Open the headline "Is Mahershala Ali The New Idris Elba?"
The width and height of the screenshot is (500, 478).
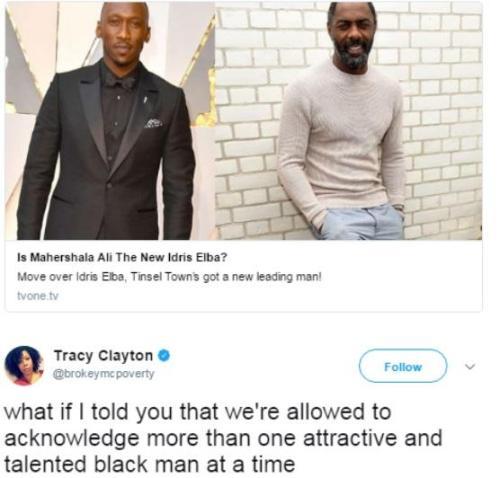(122, 258)
